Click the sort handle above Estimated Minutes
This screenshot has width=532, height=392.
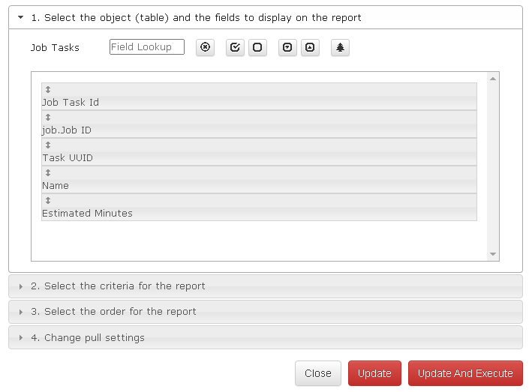(x=48, y=201)
